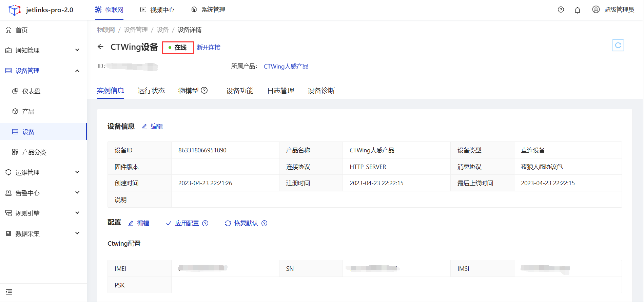Open the notification bell icon
644x302 pixels.
[x=578, y=10]
